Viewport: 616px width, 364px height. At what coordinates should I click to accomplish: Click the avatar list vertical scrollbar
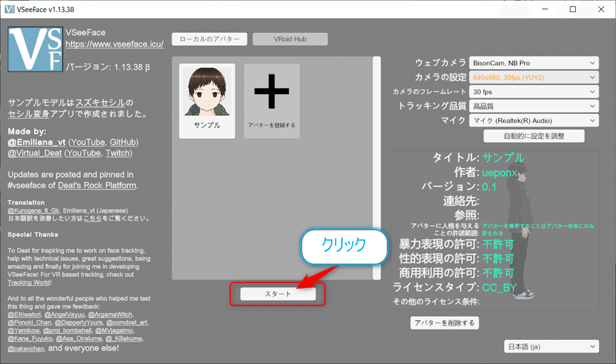[377, 168]
